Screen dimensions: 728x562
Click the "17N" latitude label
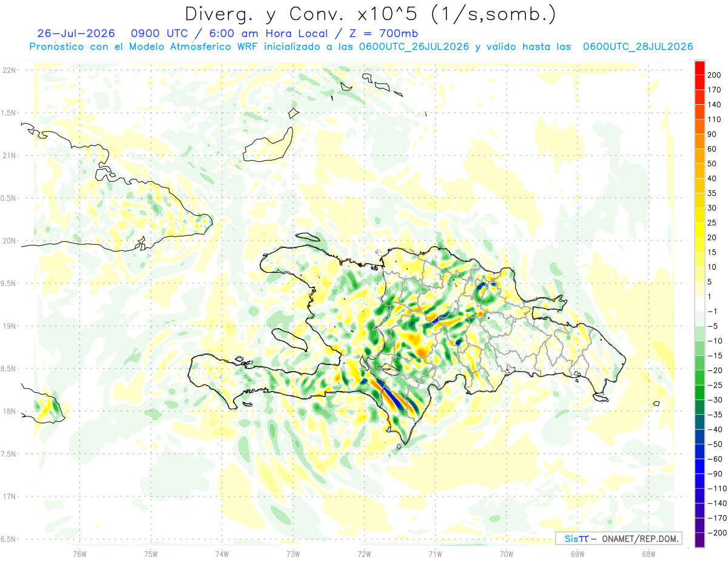[10, 497]
